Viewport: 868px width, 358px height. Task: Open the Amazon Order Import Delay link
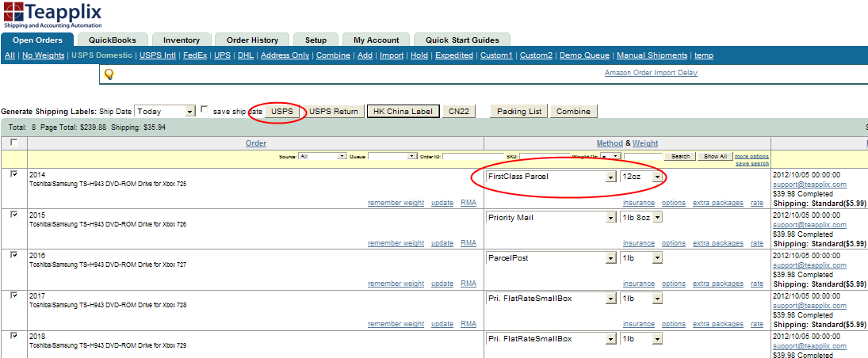651,73
